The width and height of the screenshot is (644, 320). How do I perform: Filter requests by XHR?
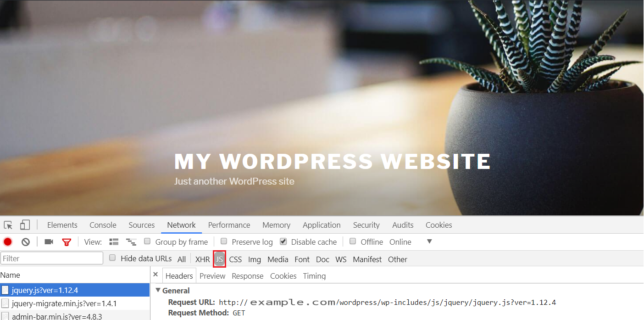(202, 259)
